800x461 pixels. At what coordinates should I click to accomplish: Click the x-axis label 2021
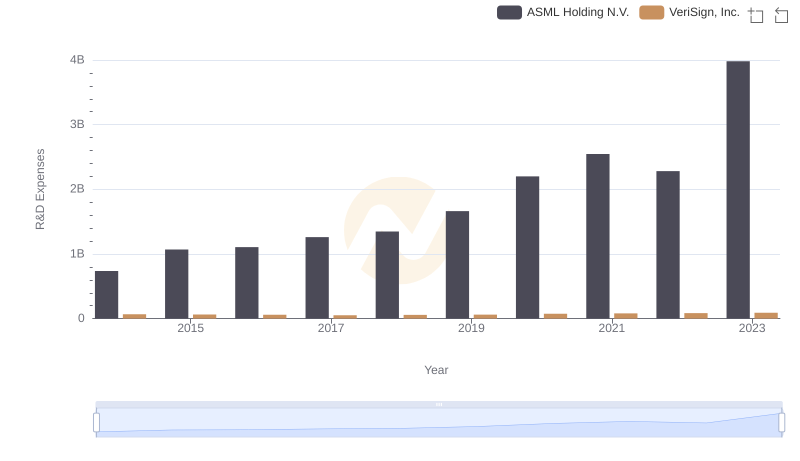(x=611, y=328)
